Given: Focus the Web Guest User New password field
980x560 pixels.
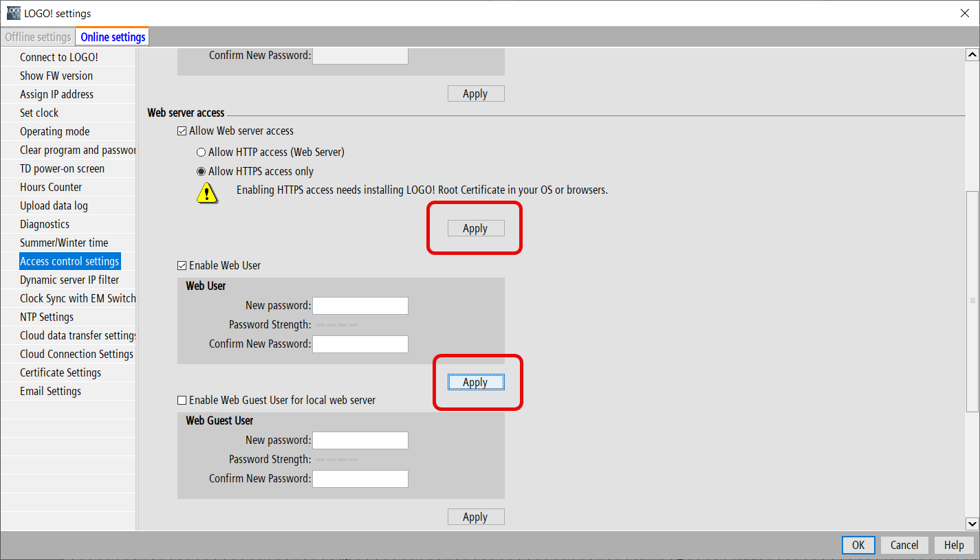Looking at the screenshot, I should pyautogui.click(x=360, y=440).
